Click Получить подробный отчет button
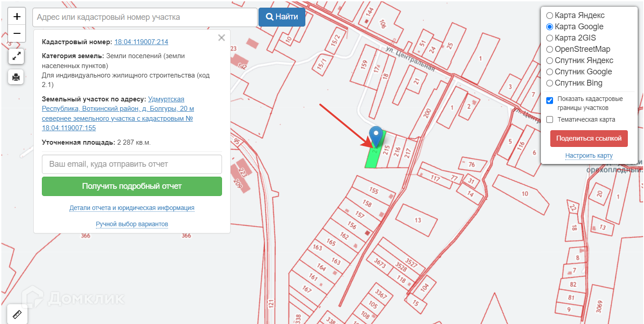This screenshot has height=324, width=644. (132, 186)
